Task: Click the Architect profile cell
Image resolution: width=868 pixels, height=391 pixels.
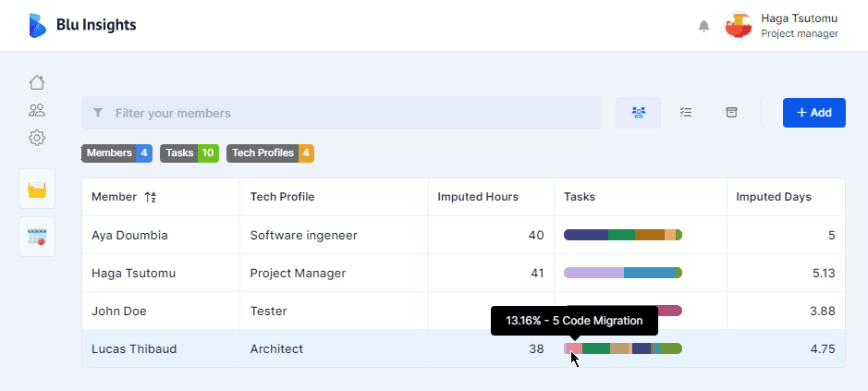Action: click(334, 348)
